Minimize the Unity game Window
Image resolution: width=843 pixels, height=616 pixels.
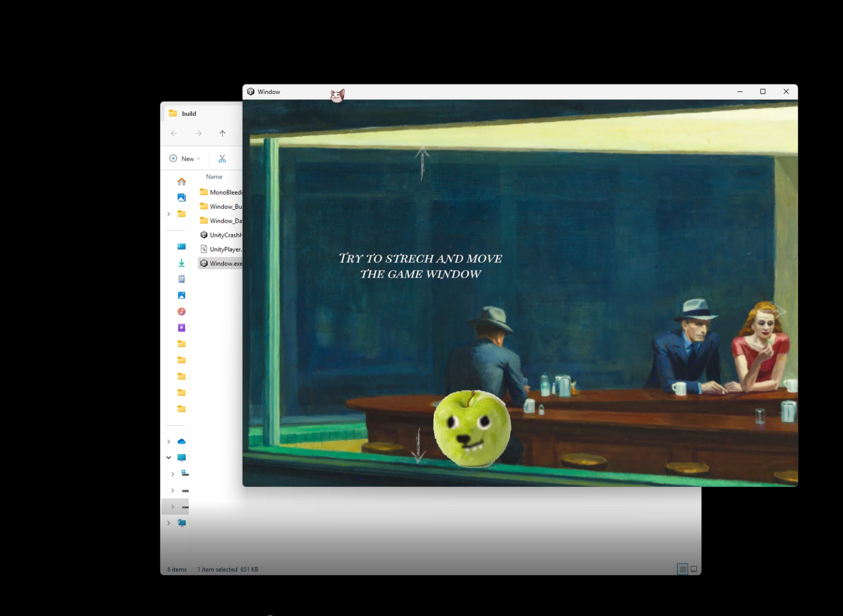(x=740, y=91)
